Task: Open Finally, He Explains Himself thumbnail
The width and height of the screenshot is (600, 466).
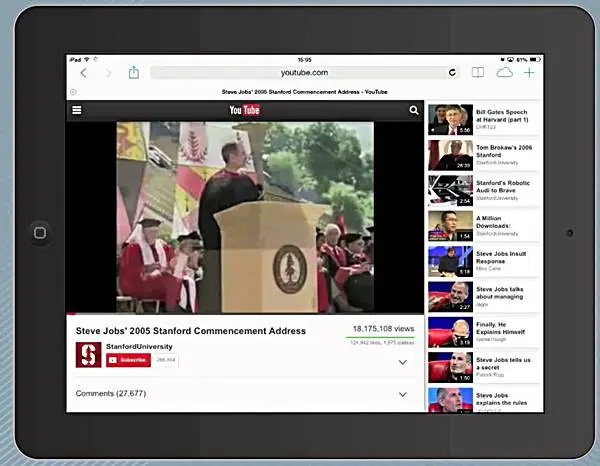Action: [450, 332]
